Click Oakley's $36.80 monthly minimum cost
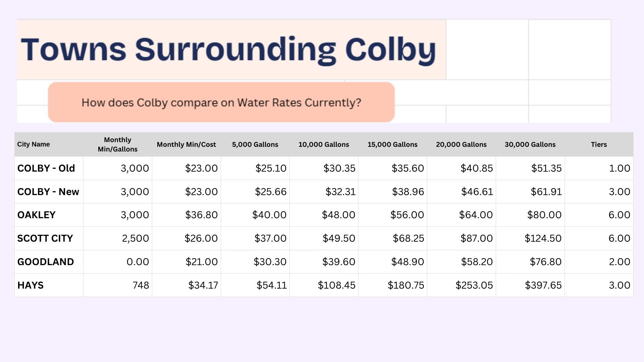 coord(201,215)
